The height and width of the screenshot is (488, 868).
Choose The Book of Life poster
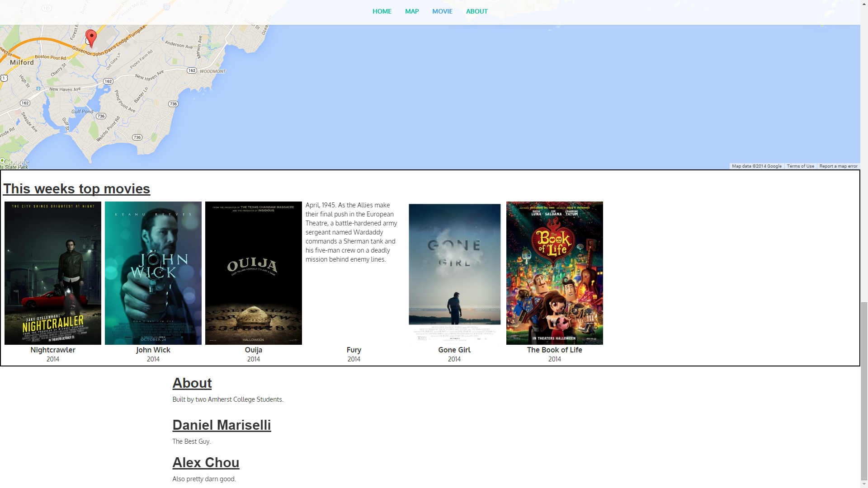pyautogui.click(x=555, y=273)
